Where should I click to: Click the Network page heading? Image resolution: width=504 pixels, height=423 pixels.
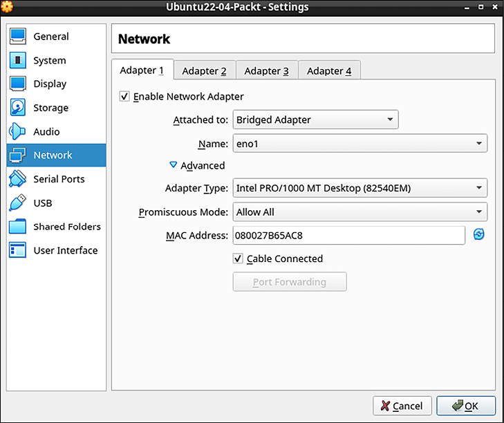tap(144, 39)
